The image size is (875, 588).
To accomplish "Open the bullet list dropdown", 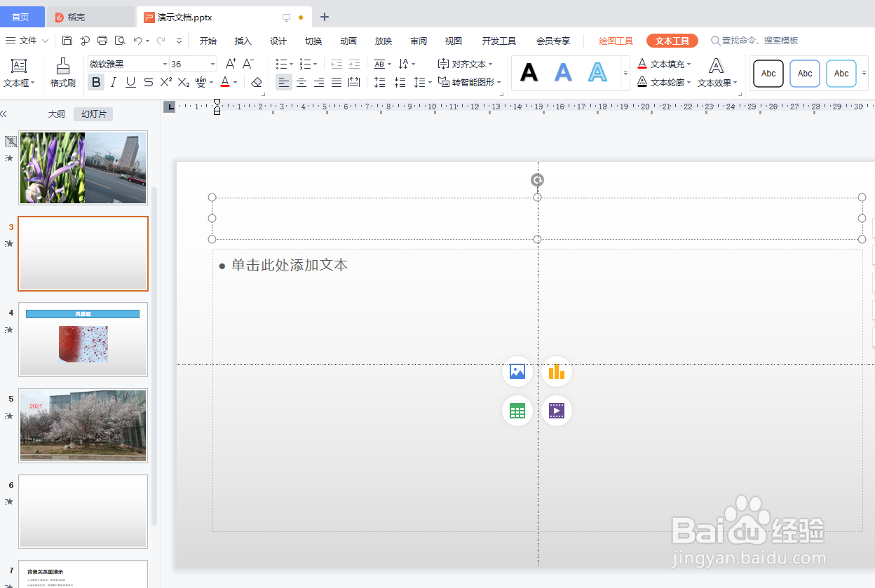I will click(292, 64).
